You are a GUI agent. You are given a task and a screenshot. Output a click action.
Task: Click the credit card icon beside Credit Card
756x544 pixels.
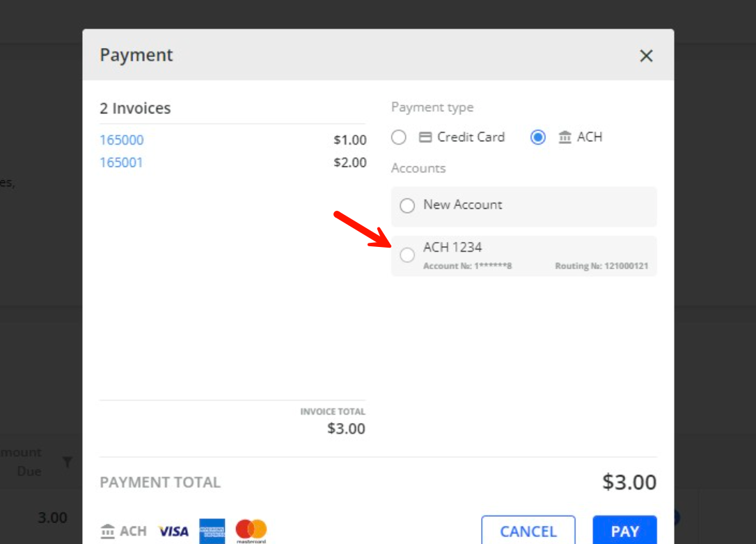(425, 137)
